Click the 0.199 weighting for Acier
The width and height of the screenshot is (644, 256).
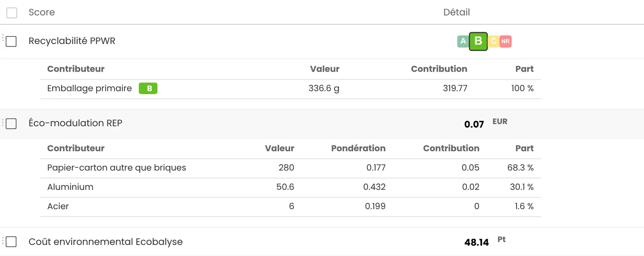pyautogui.click(x=375, y=206)
